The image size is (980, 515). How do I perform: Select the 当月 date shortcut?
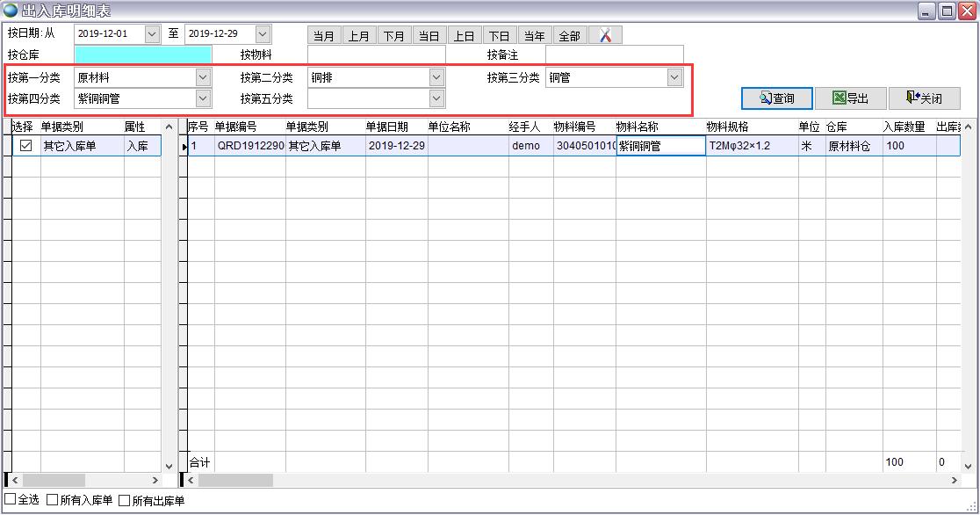[324, 36]
